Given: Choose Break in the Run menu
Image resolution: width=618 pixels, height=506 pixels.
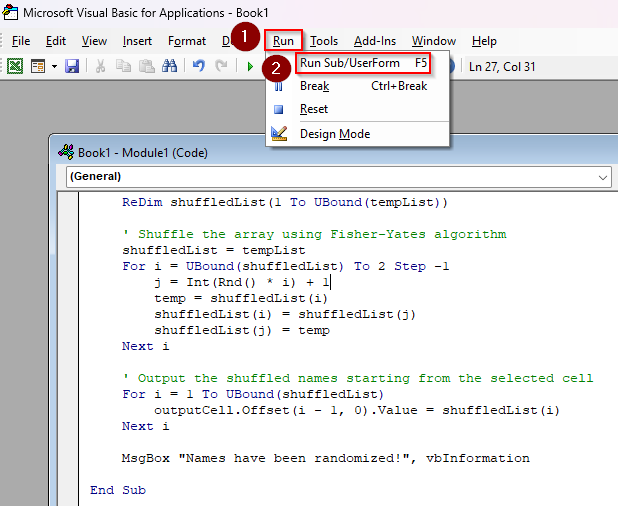Looking at the screenshot, I should tap(357, 86).
